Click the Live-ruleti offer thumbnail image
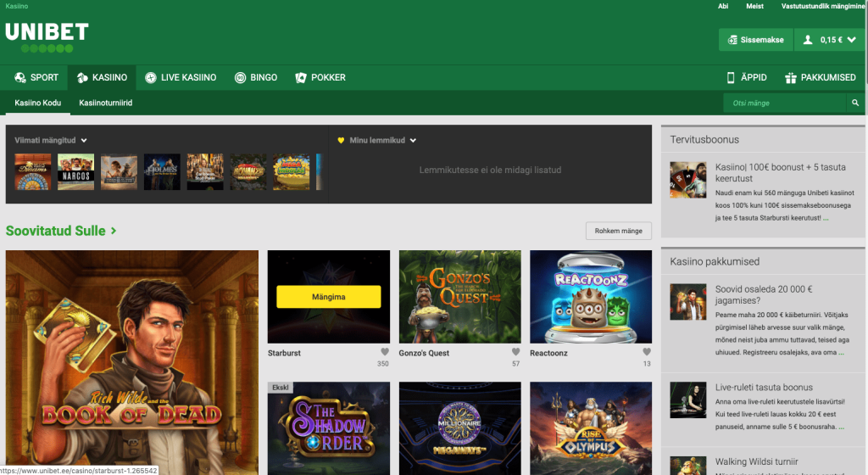The image size is (868, 475). tap(688, 400)
